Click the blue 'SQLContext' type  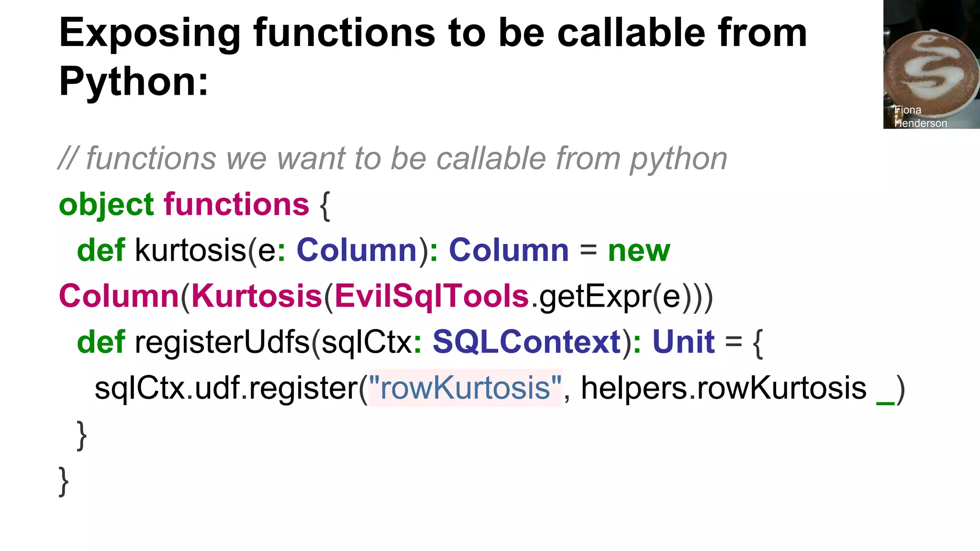527,342
